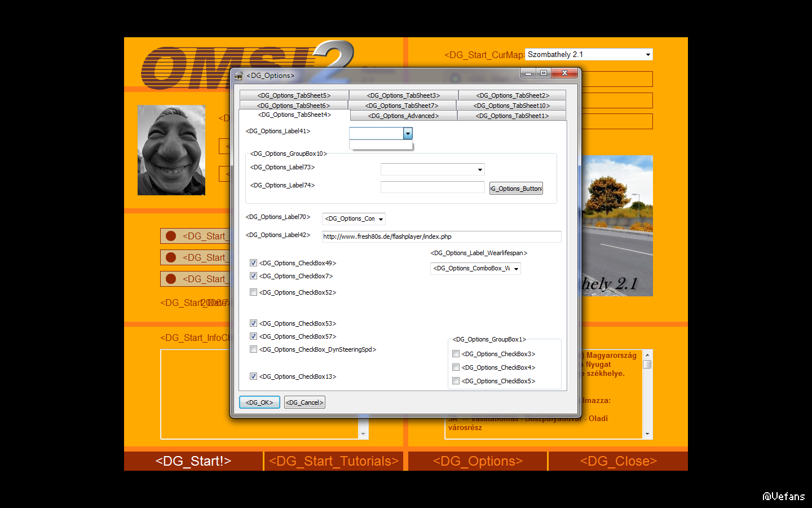The image size is (812, 508).
Task: Click the DG_Options_Label_Wearlifespan label
Action: (479, 253)
